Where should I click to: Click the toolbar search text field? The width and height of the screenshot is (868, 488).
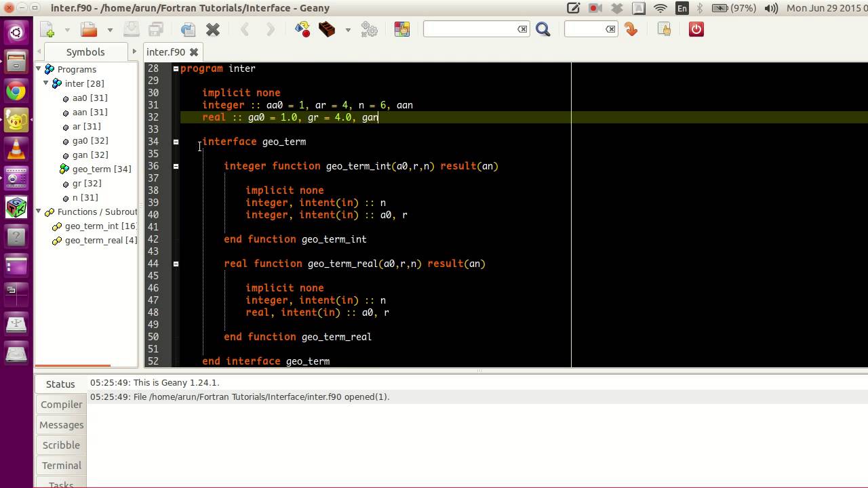(x=469, y=29)
